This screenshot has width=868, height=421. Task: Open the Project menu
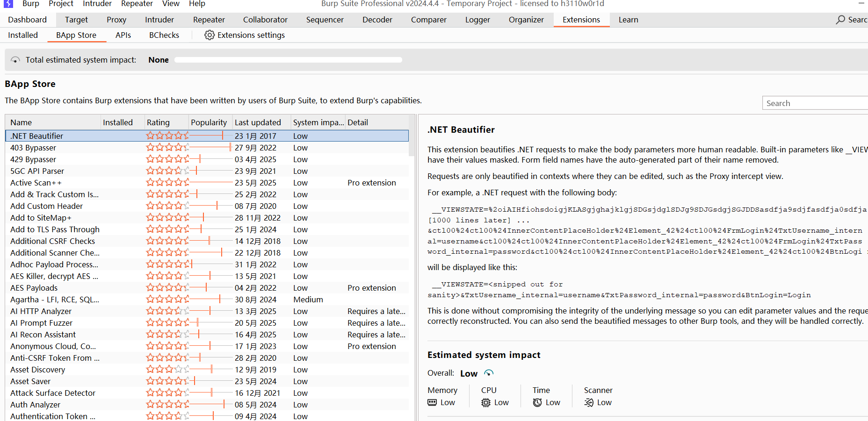click(61, 4)
